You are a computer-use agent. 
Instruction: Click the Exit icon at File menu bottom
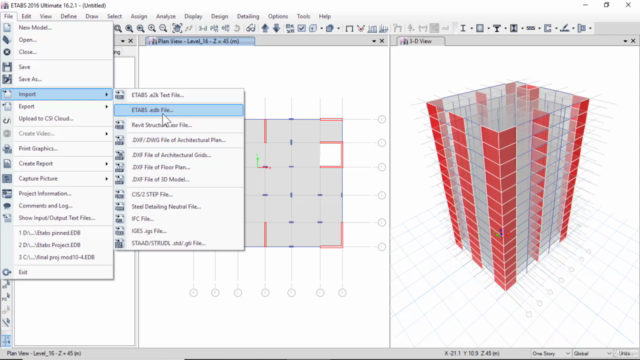click(7, 272)
